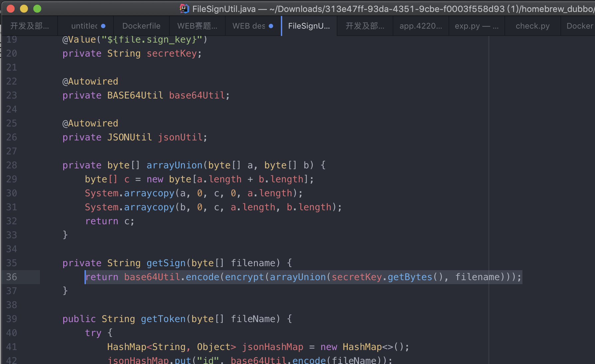This screenshot has height=364, width=595.
Task: Open the leftmost 开发及部... tab
Action: (29, 26)
